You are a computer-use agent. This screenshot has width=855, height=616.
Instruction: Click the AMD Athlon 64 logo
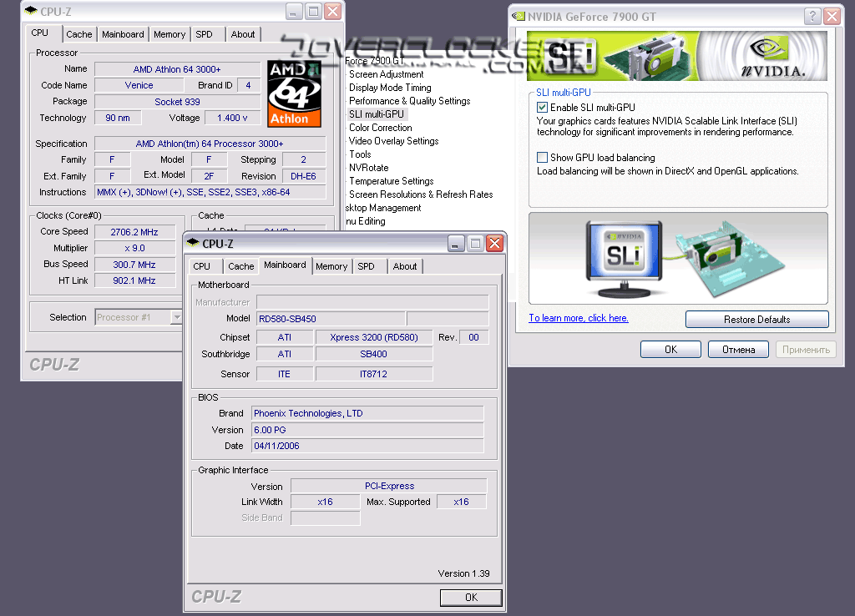coord(295,93)
